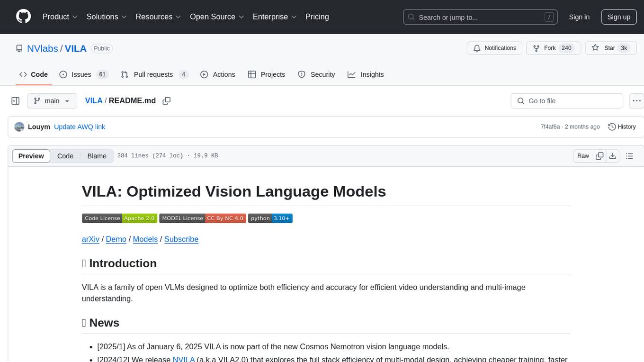Open the NVlabs organization link
The image size is (644, 362).
tap(43, 48)
